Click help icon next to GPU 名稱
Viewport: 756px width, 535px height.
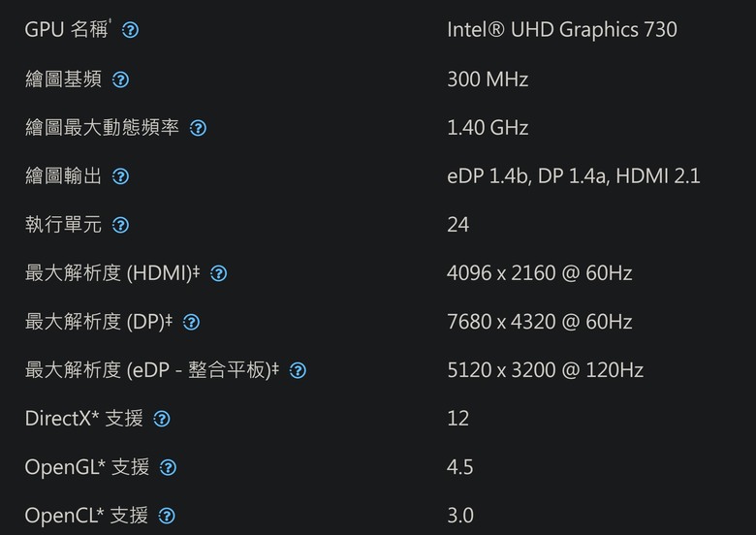coord(130,30)
